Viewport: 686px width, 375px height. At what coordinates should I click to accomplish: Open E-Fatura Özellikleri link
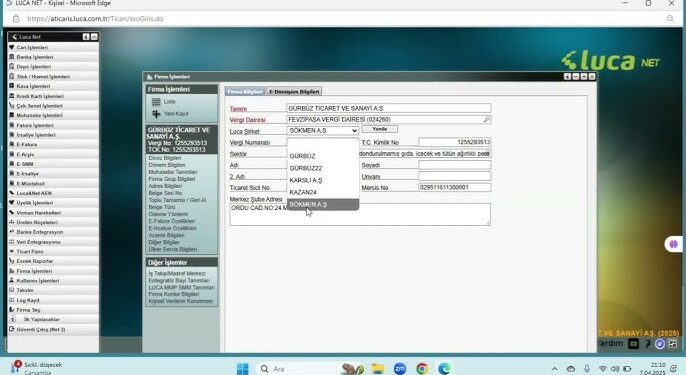[172, 221]
